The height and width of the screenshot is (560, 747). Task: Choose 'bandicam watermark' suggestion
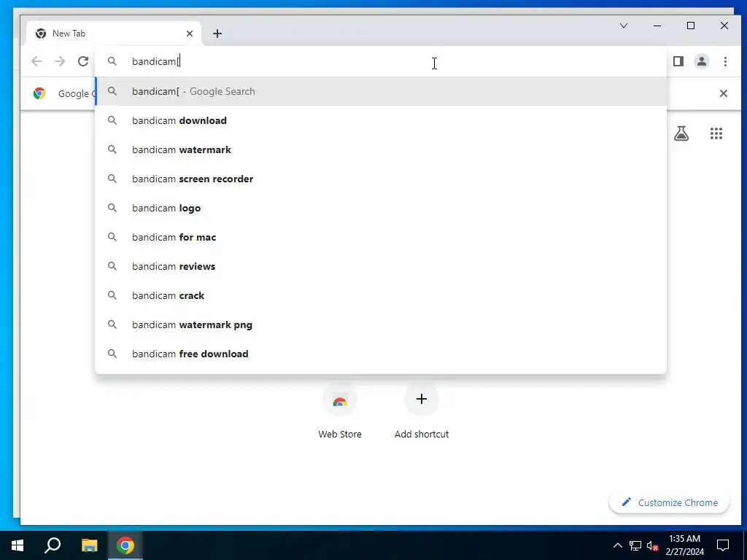pyautogui.click(x=381, y=149)
